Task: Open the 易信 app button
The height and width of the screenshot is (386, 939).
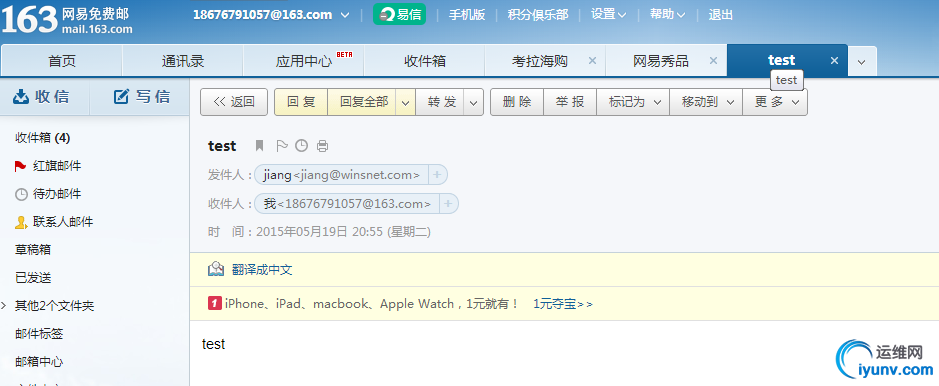Action: 399,14
